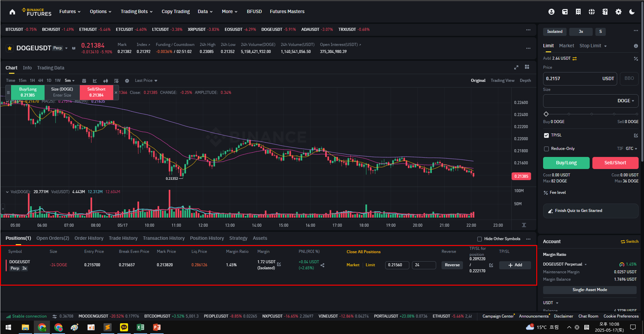Open advanced TP/SL edit icon in order panel

636,135
